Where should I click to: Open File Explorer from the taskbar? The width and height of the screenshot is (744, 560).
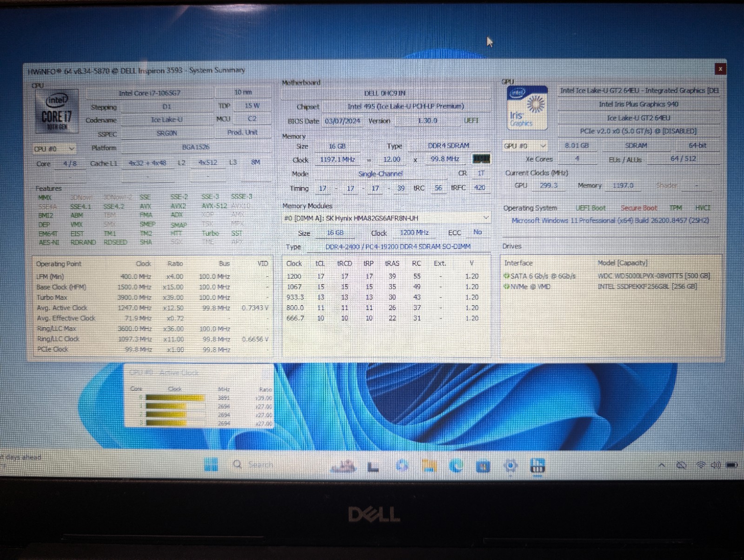coord(429,466)
